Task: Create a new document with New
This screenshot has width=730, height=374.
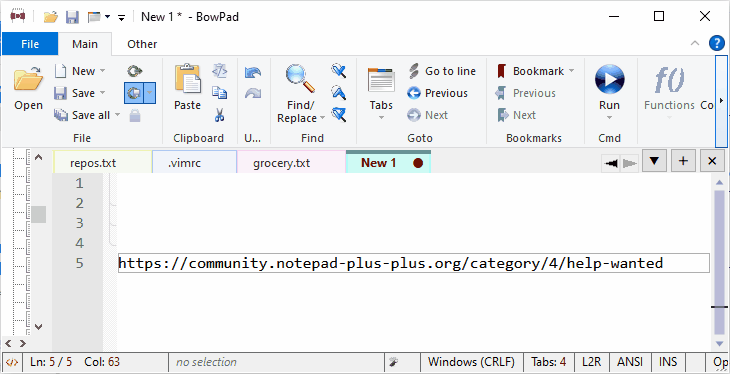Action: [x=75, y=71]
